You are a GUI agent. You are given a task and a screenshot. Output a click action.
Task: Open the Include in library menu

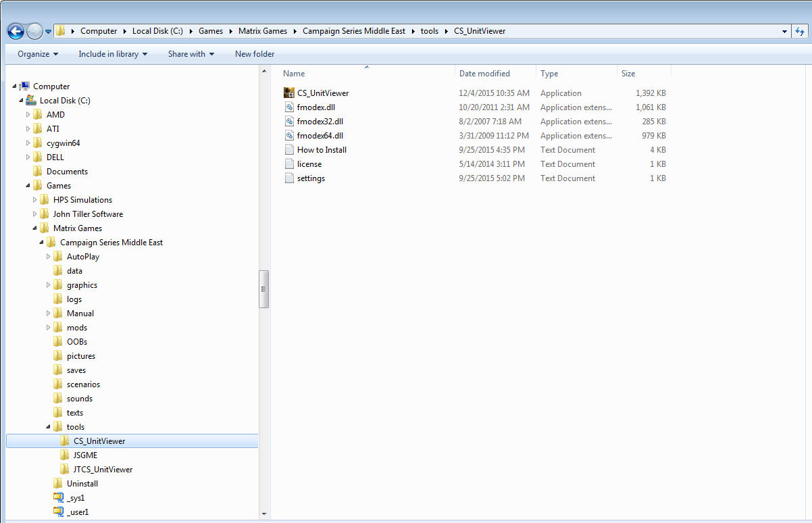113,54
